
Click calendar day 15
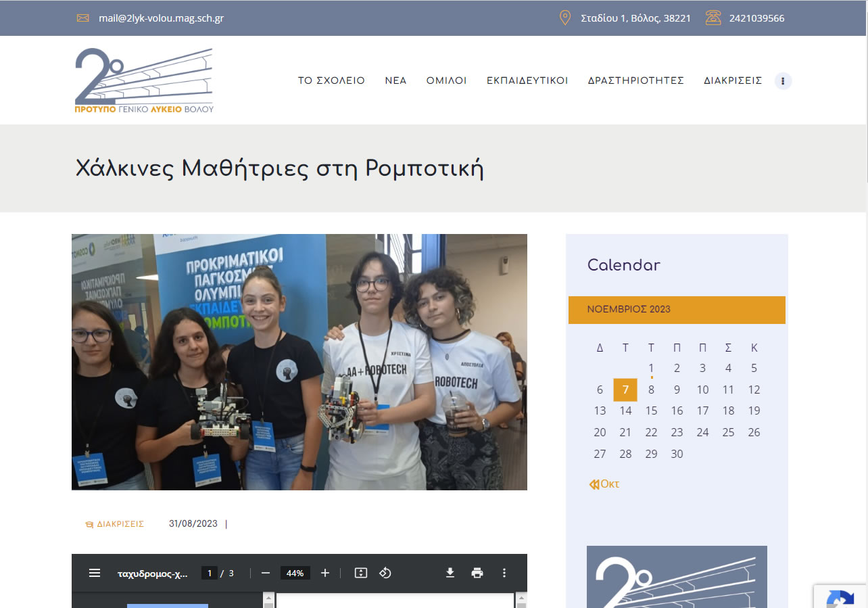651,411
